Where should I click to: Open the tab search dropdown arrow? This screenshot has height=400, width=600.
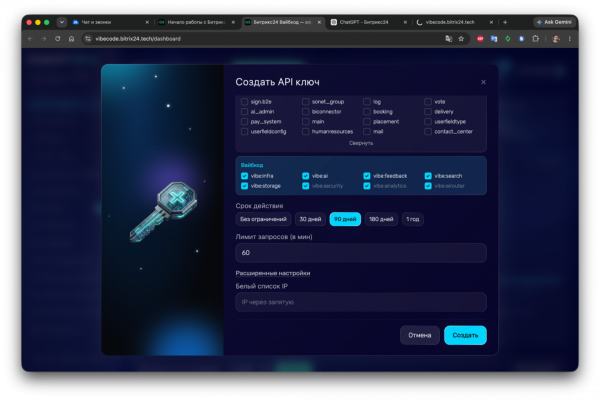pos(62,22)
